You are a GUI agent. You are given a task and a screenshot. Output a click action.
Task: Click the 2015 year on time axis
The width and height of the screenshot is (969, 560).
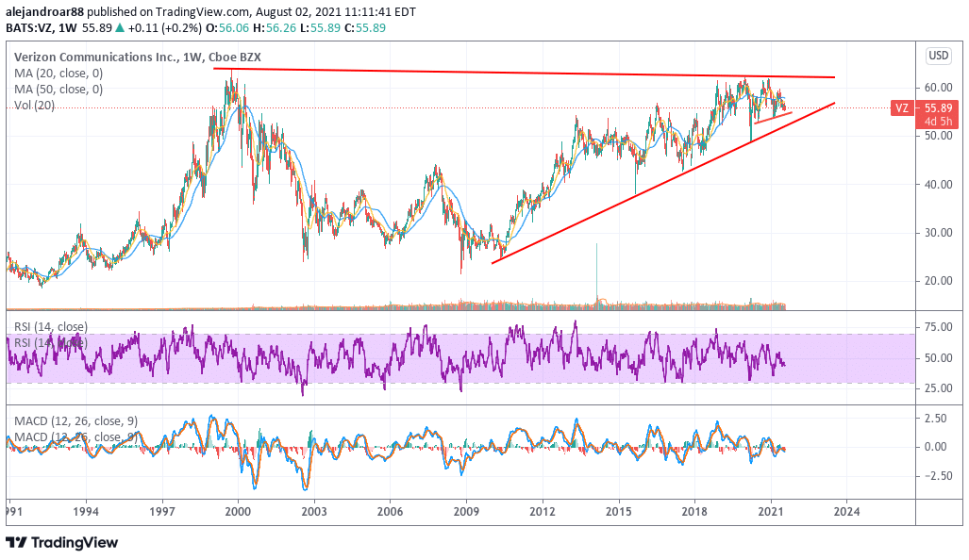coord(619,511)
